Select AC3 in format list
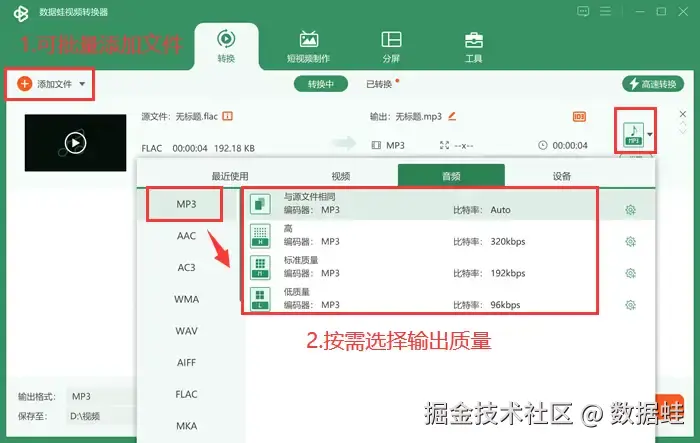 [186, 267]
